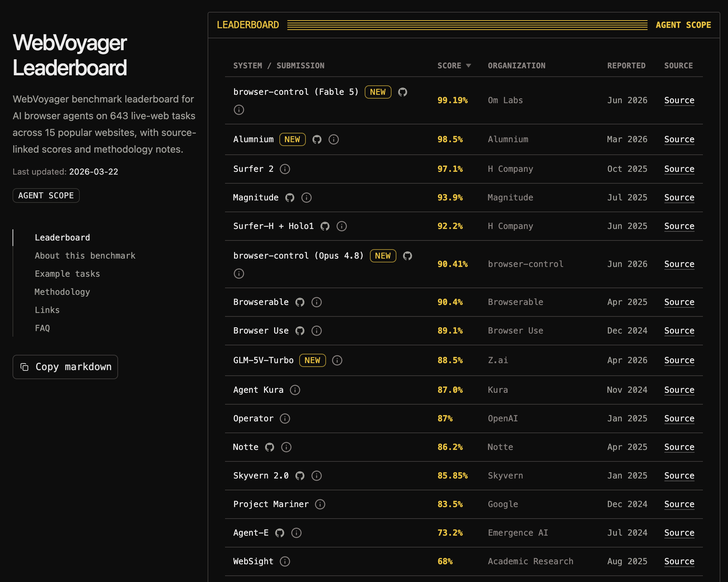Image resolution: width=728 pixels, height=582 pixels.
Task: Select Dec 2024 date in Project Mariner row
Action: point(627,504)
